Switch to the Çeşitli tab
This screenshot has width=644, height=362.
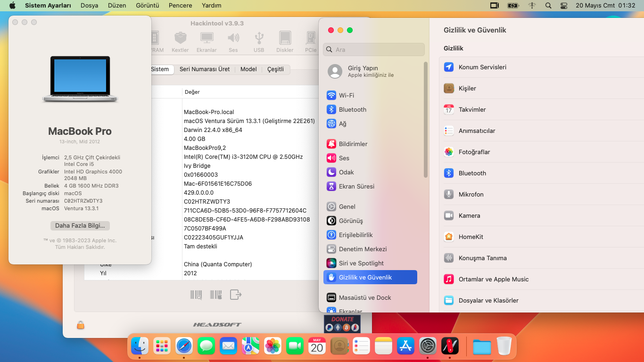point(275,69)
